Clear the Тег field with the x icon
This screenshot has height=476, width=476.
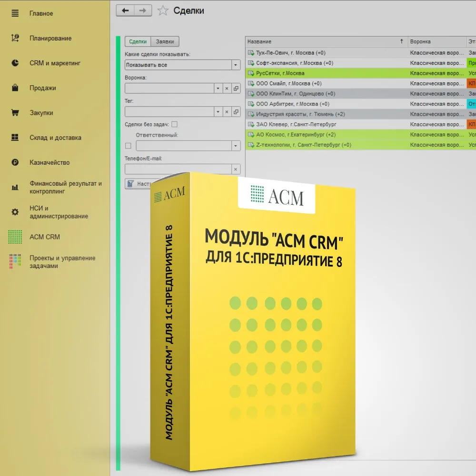(x=227, y=112)
